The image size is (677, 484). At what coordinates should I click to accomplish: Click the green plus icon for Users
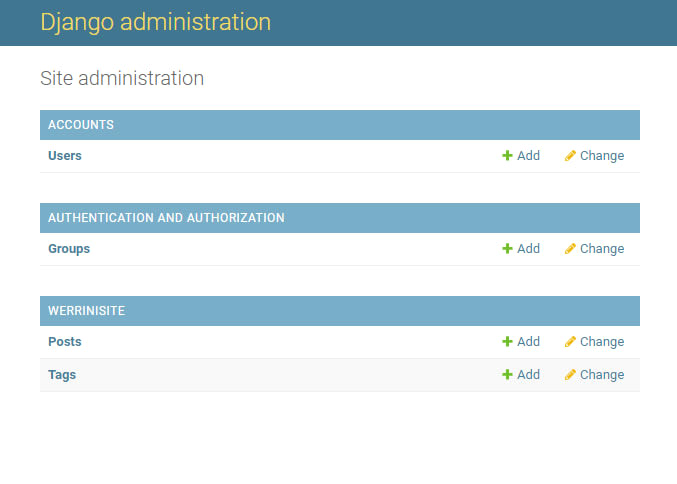507,155
